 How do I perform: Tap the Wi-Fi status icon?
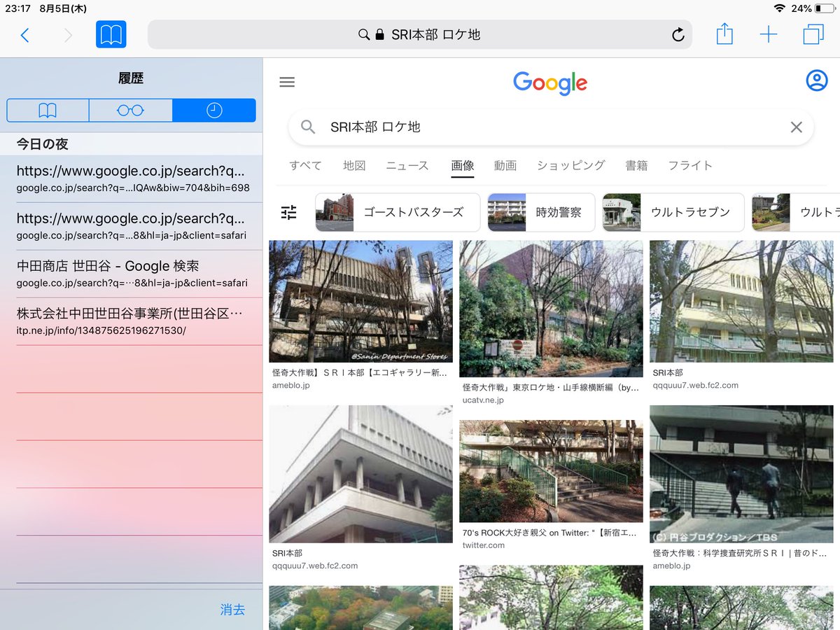pyautogui.click(x=780, y=8)
